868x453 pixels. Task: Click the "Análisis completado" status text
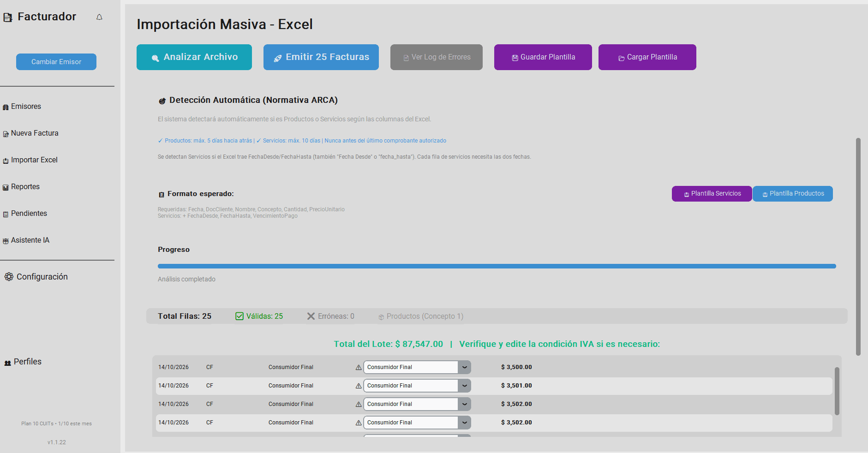point(186,279)
